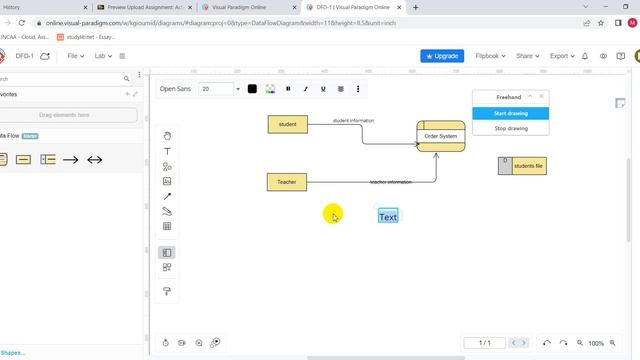Image resolution: width=640 pixels, height=360 pixels.
Task: Pick the two-way arrow connector shape
Action: (x=95, y=160)
